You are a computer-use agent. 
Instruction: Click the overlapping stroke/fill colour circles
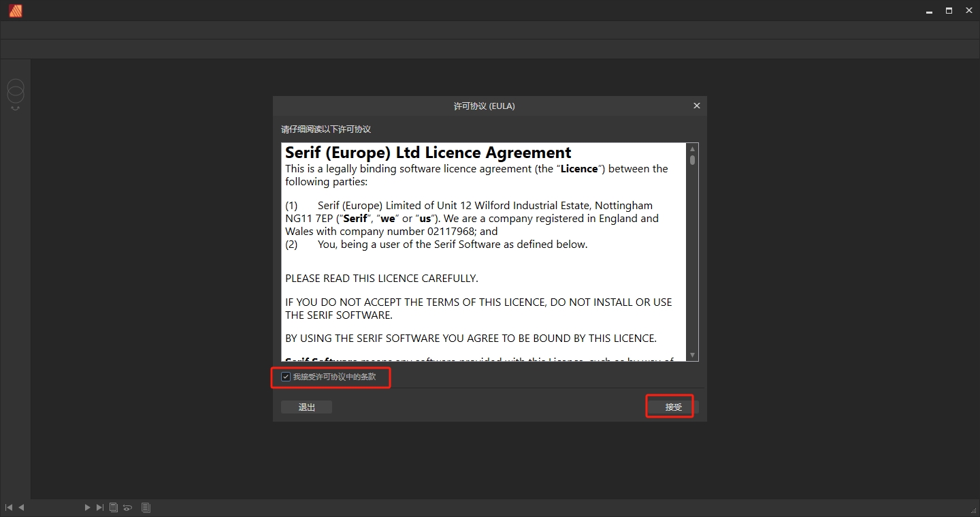tap(16, 91)
